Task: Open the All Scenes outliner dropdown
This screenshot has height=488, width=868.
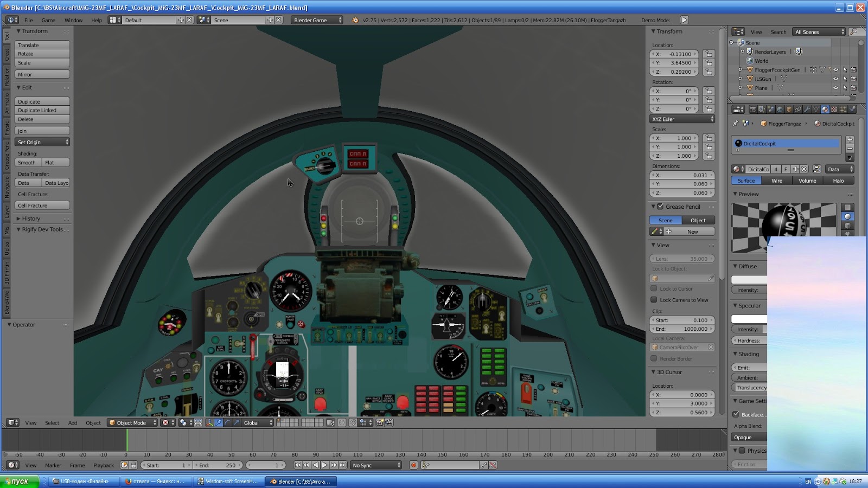Action: coord(819,32)
